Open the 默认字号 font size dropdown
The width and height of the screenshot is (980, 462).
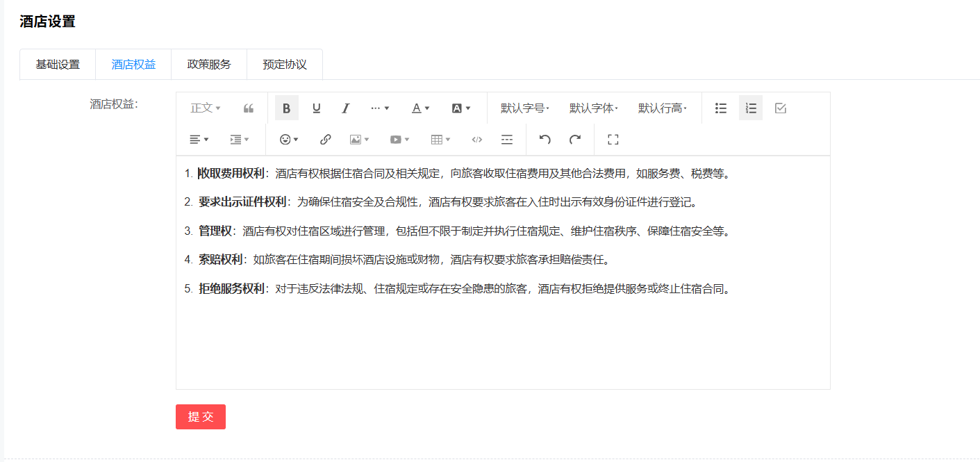(x=524, y=108)
